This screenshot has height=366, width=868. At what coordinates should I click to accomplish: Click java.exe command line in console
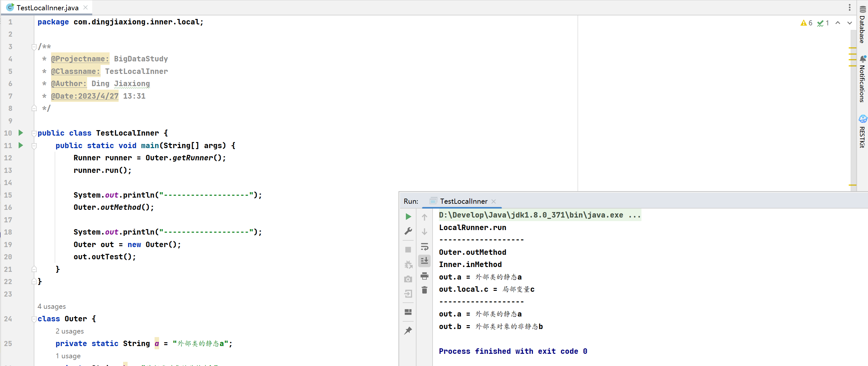pos(540,215)
